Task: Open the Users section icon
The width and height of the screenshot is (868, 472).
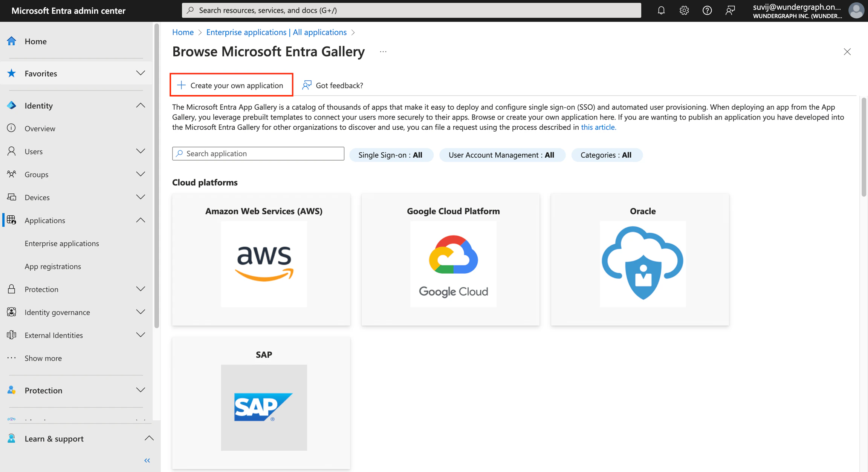Action: point(11,151)
